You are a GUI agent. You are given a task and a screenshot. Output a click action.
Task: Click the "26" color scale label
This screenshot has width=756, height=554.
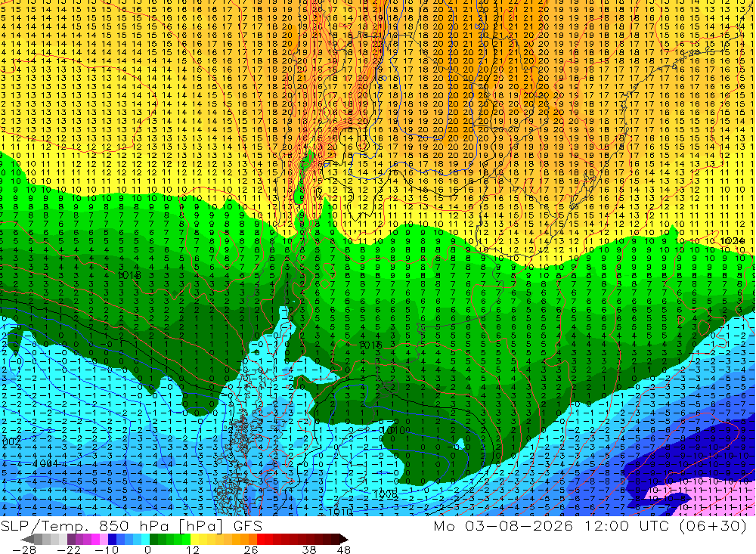[251, 549]
